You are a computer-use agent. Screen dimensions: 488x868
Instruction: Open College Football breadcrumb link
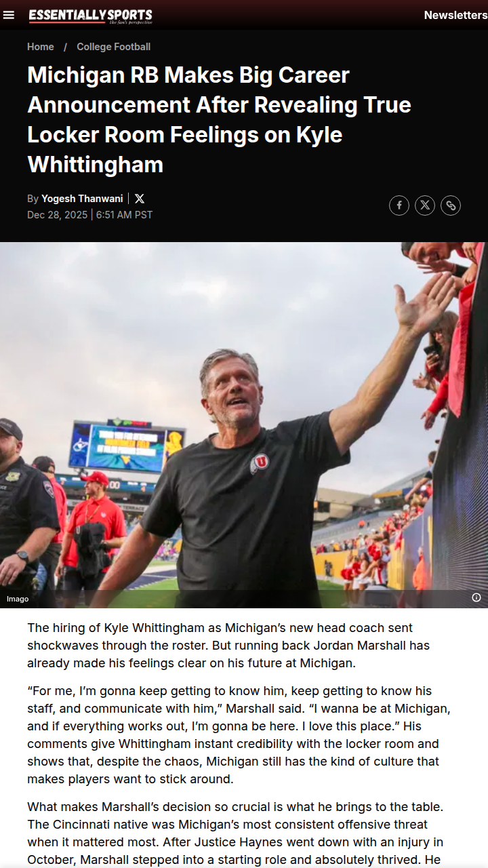pos(113,47)
